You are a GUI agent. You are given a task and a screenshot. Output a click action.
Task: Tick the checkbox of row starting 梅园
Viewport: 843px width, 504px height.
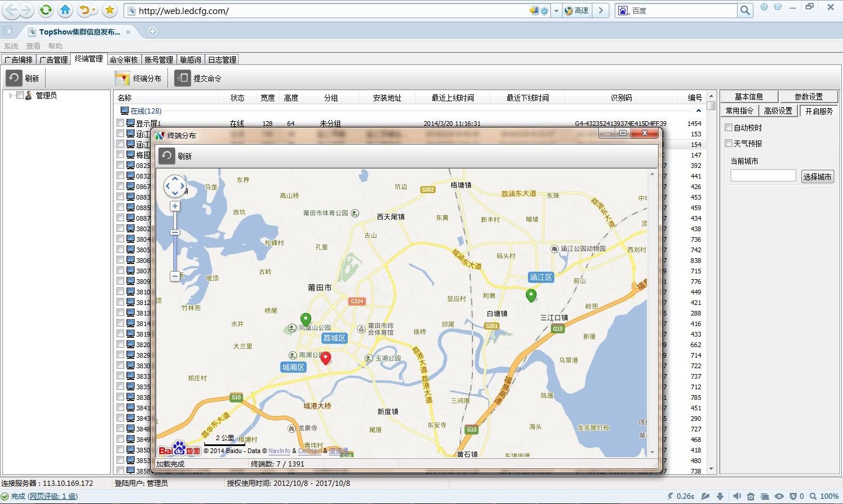[x=120, y=155]
